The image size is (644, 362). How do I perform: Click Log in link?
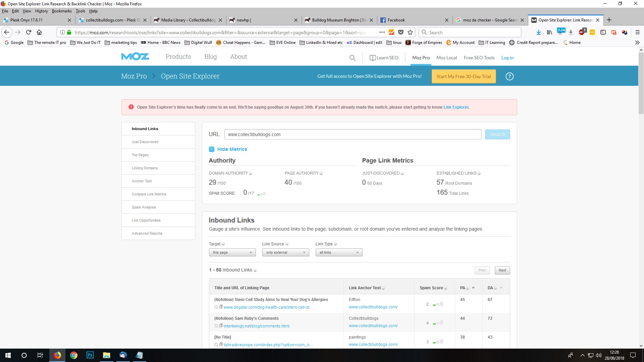[507, 58]
